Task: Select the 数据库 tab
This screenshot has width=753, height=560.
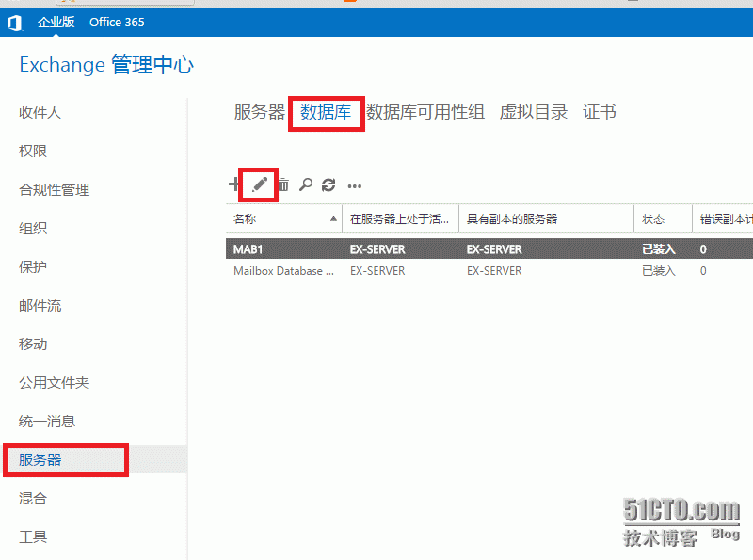Action: click(326, 112)
